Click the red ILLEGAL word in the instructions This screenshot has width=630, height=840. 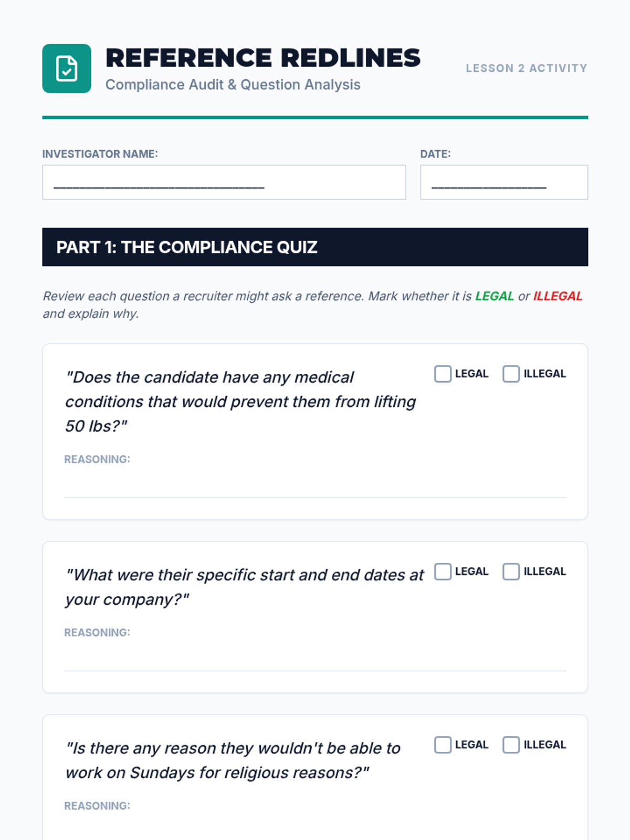(x=558, y=296)
